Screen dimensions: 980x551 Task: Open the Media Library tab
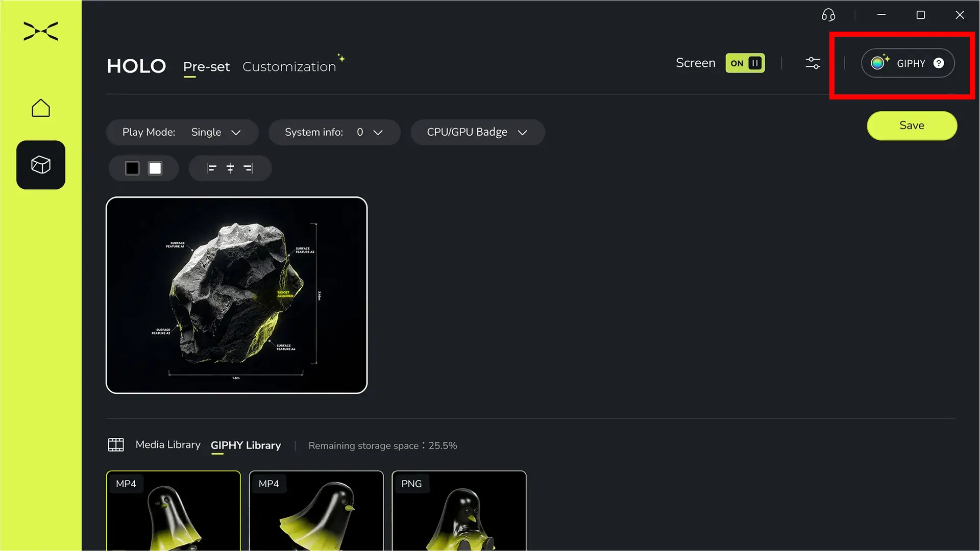point(168,445)
